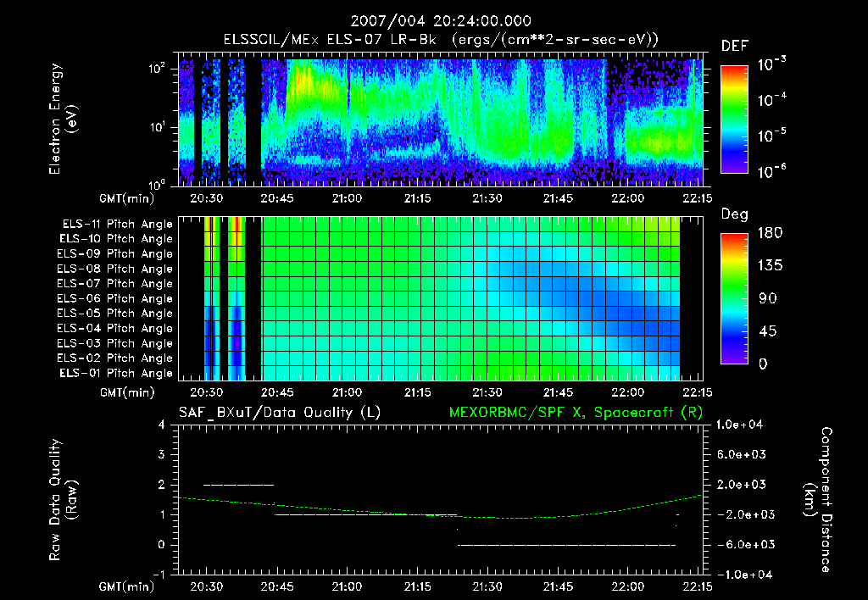Click 21:00 tick under the data quality plot
Viewport: 868px width, 600px height.
point(347,586)
